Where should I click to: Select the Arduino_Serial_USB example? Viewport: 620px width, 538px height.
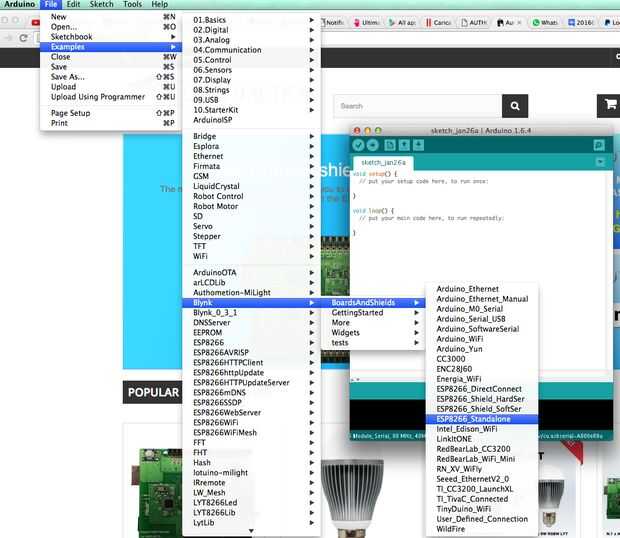(482, 319)
